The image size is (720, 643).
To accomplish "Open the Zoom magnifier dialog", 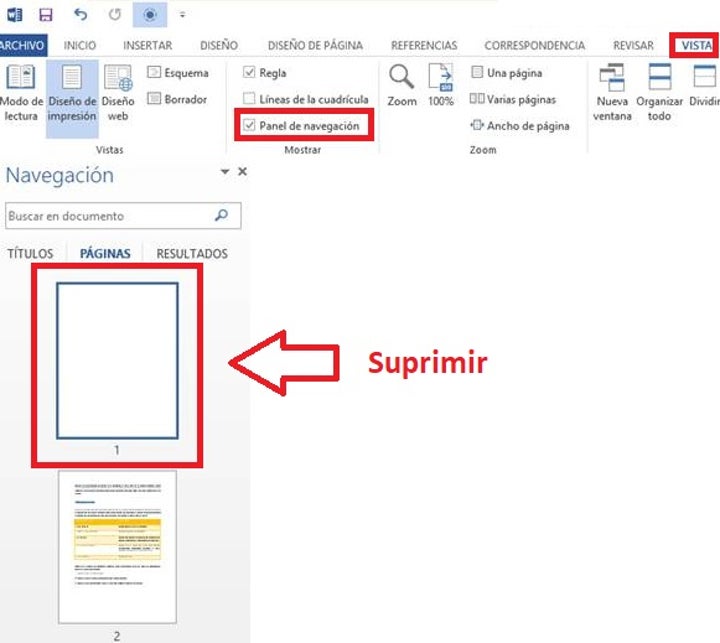I will [x=402, y=85].
